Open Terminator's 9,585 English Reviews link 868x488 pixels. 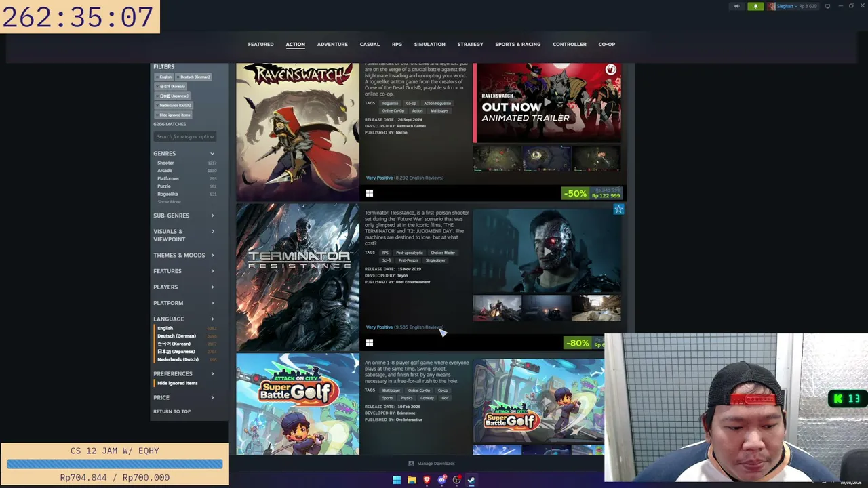pos(419,327)
